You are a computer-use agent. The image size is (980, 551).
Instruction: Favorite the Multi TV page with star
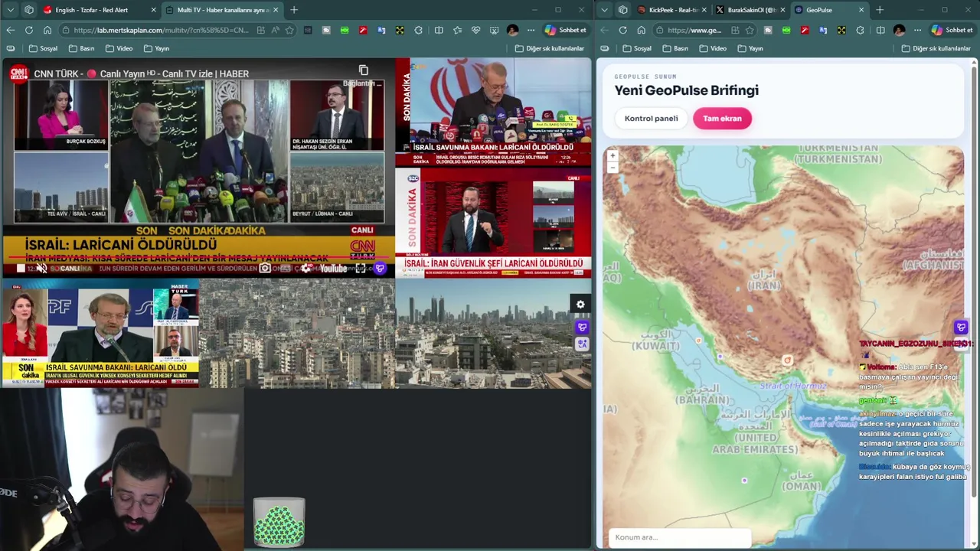tap(289, 30)
